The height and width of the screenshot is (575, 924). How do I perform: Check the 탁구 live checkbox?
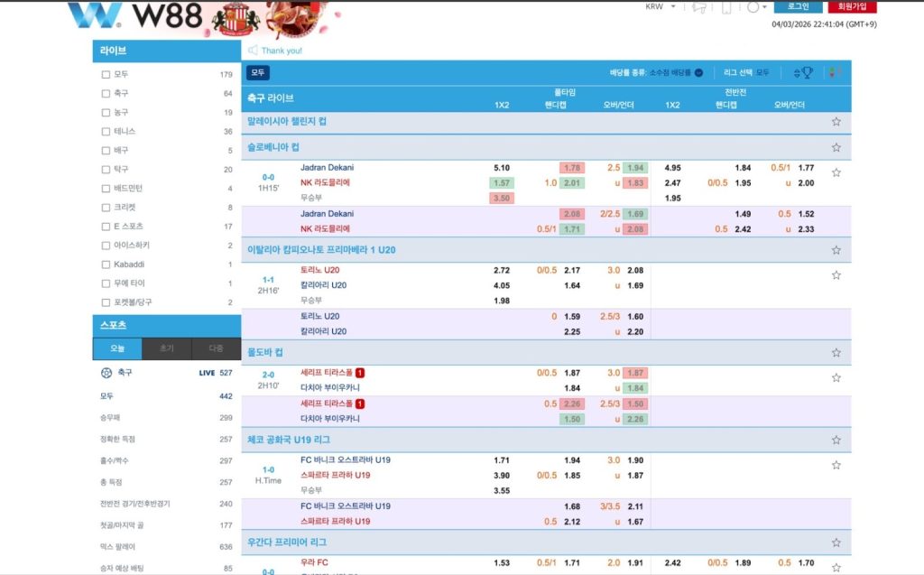click(x=106, y=170)
